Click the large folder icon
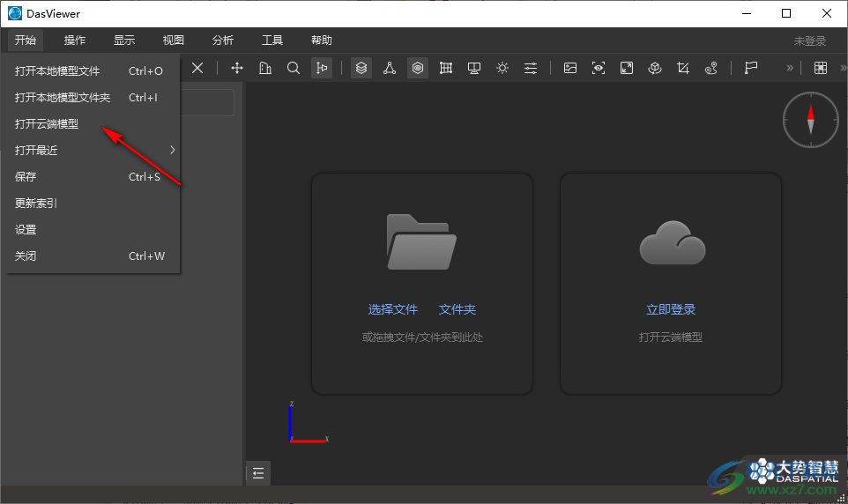The height and width of the screenshot is (504, 848). (421, 241)
